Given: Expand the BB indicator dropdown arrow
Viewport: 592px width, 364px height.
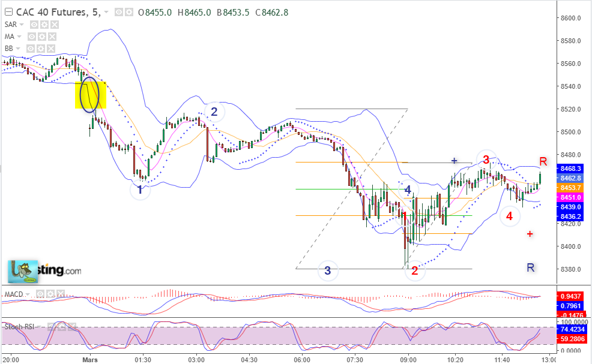Looking at the screenshot, I should pos(18,49).
